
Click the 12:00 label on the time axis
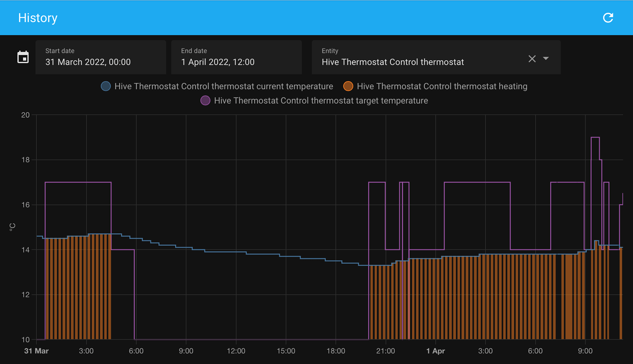236,351
